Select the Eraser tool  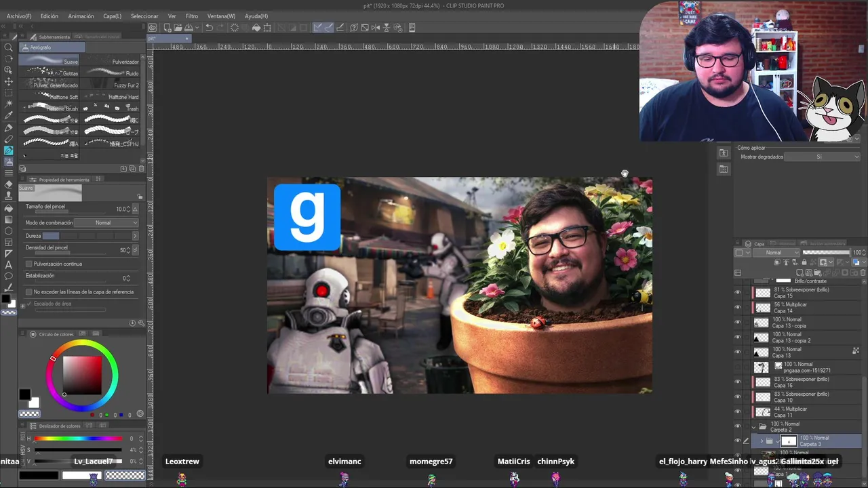(x=9, y=185)
